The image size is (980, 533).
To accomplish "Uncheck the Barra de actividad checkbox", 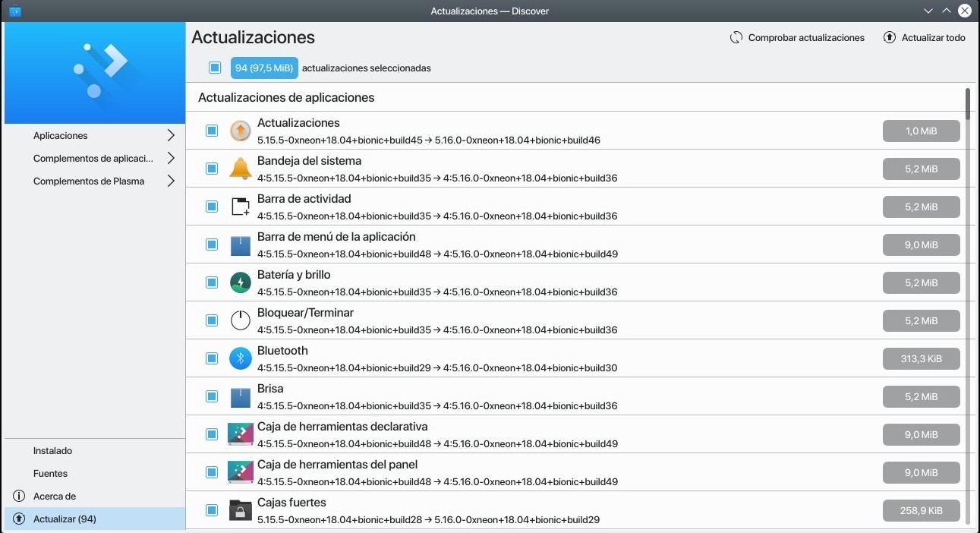I will 212,207.
